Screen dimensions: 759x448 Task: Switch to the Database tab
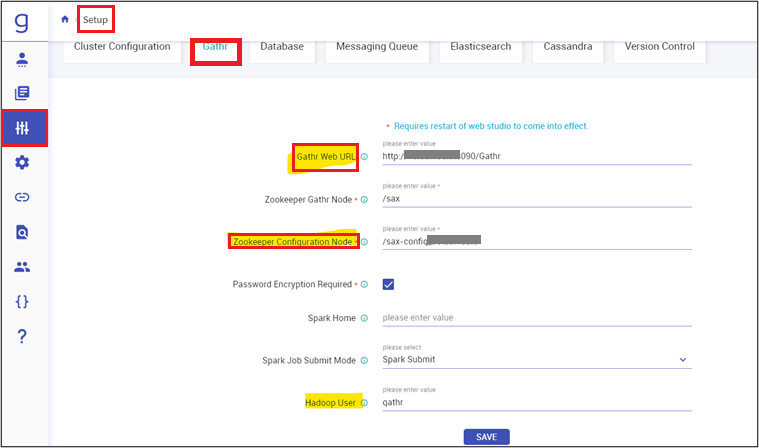[282, 47]
